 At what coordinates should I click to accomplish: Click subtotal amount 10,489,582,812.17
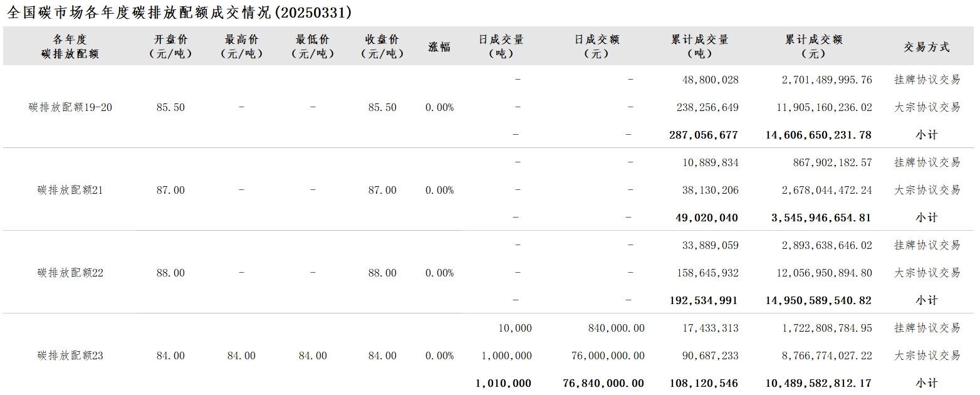coord(818,383)
